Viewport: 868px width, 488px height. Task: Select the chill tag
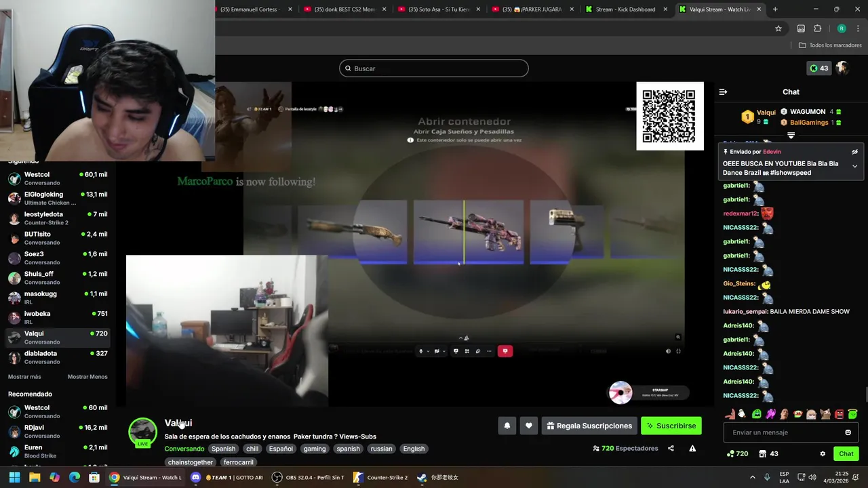[x=252, y=449]
